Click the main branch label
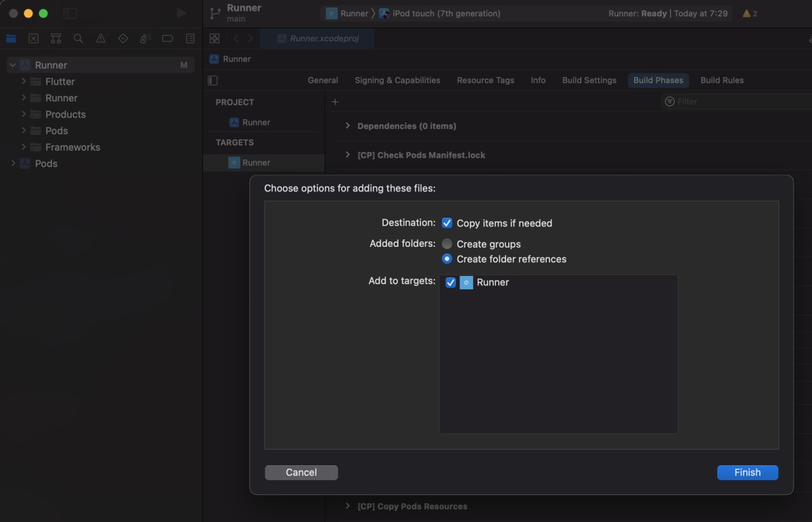 tap(236, 19)
